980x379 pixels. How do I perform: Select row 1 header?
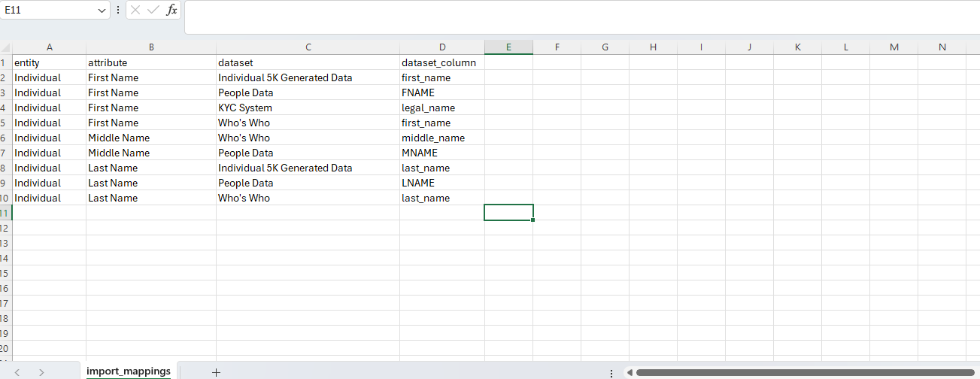pyautogui.click(x=5, y=62)
